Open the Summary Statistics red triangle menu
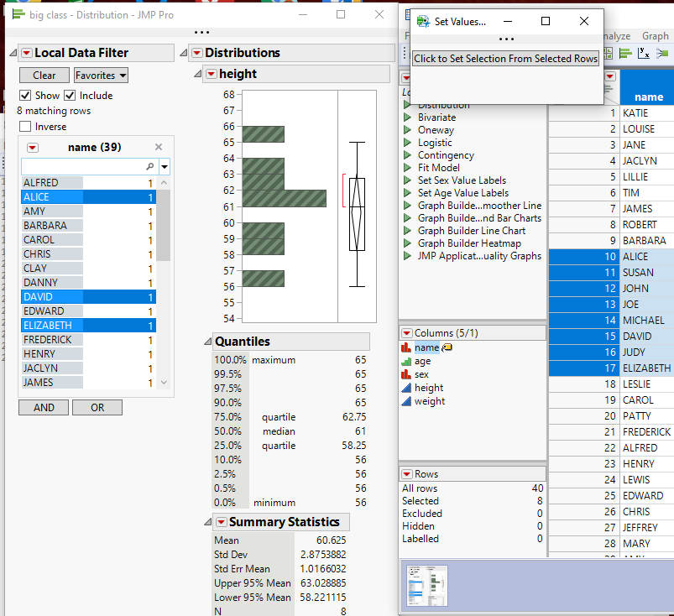This screenshot has height=616, width=674. pyautogui.click(x=220, y=522)
